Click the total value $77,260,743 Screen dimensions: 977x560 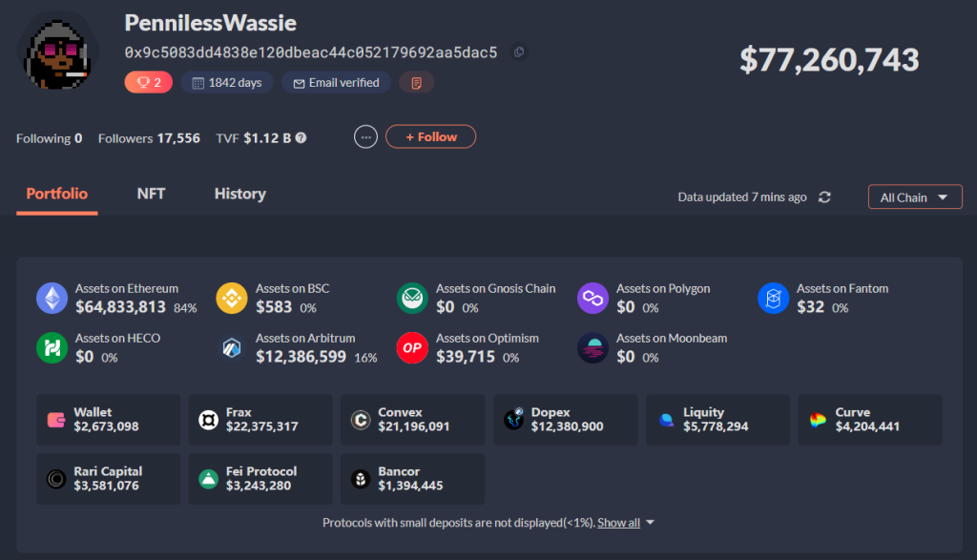pos(829,60)
